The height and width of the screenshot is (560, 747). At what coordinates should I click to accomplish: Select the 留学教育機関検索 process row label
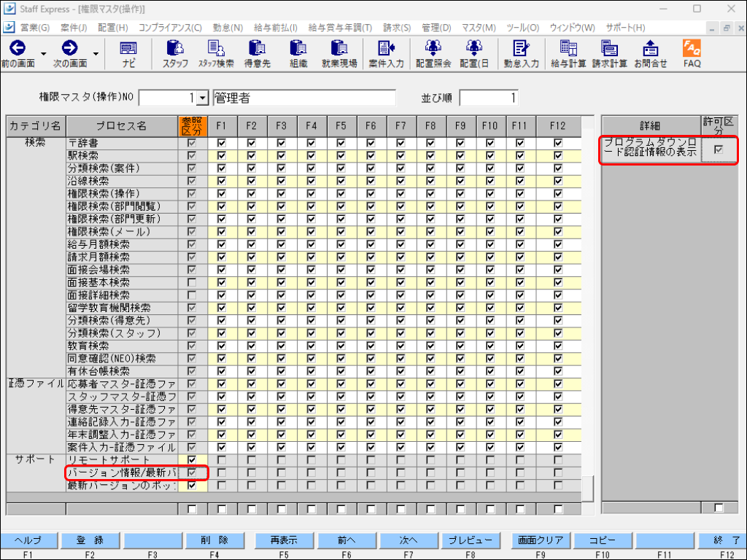122,308
